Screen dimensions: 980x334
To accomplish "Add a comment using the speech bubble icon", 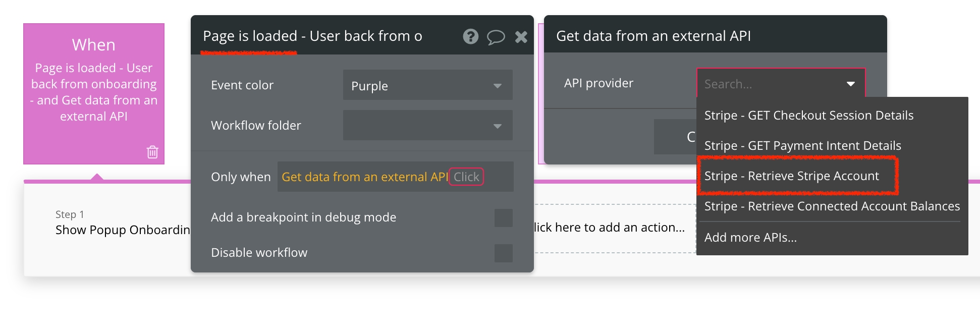I will pos(496,36).
